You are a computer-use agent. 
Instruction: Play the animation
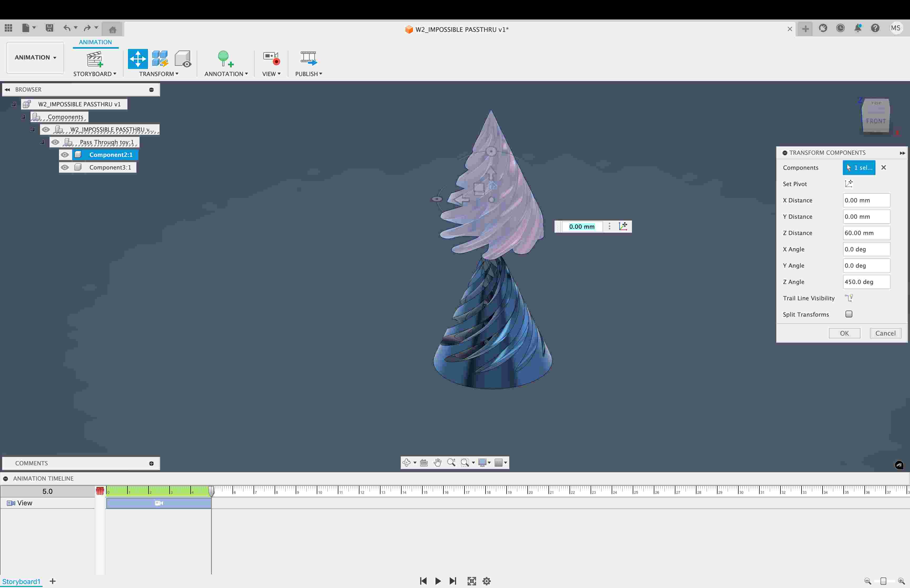(x=438, y=581)
